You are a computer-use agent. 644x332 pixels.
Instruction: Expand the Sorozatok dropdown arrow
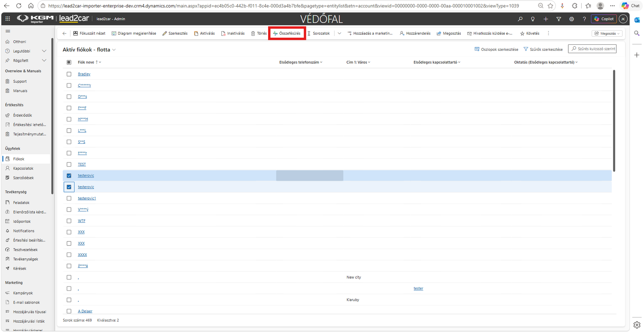click(339, 33)
